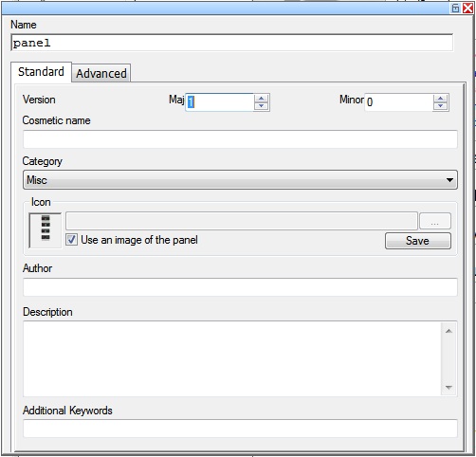This screenshot has height=457, width=476.
Task: Click the Save icon button
Action: click(x=418, y=241)
